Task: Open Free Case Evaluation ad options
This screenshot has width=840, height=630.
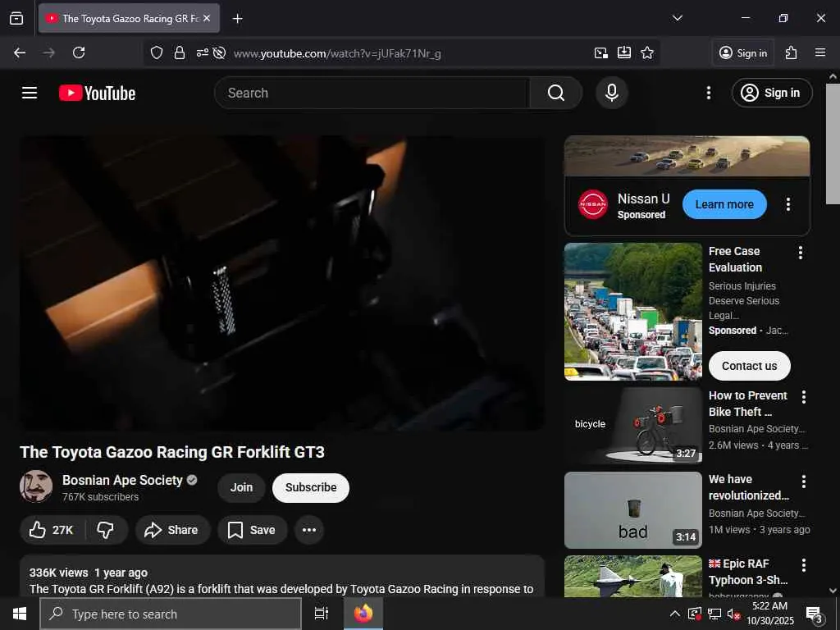Action: [x=801, y=253]
